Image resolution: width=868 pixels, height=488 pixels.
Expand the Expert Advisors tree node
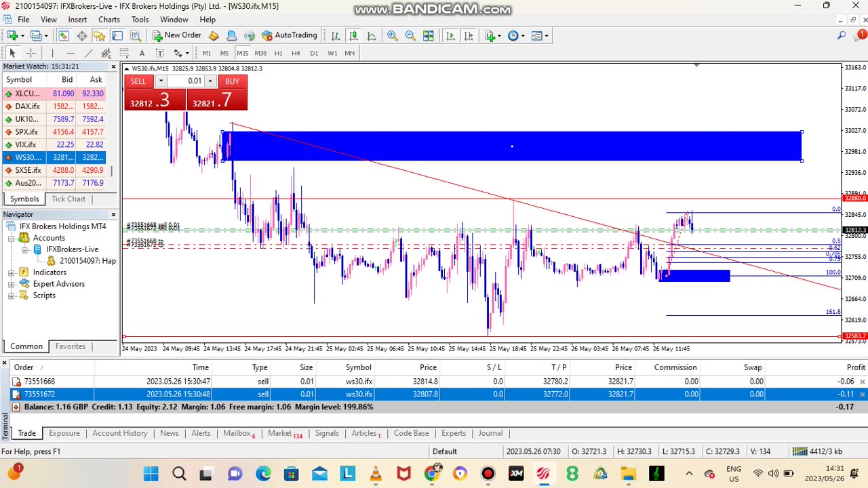12,284
